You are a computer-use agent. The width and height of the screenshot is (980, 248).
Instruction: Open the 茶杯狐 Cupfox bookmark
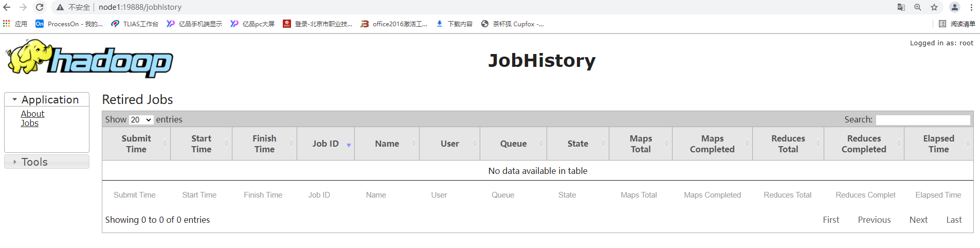(513, 24)
